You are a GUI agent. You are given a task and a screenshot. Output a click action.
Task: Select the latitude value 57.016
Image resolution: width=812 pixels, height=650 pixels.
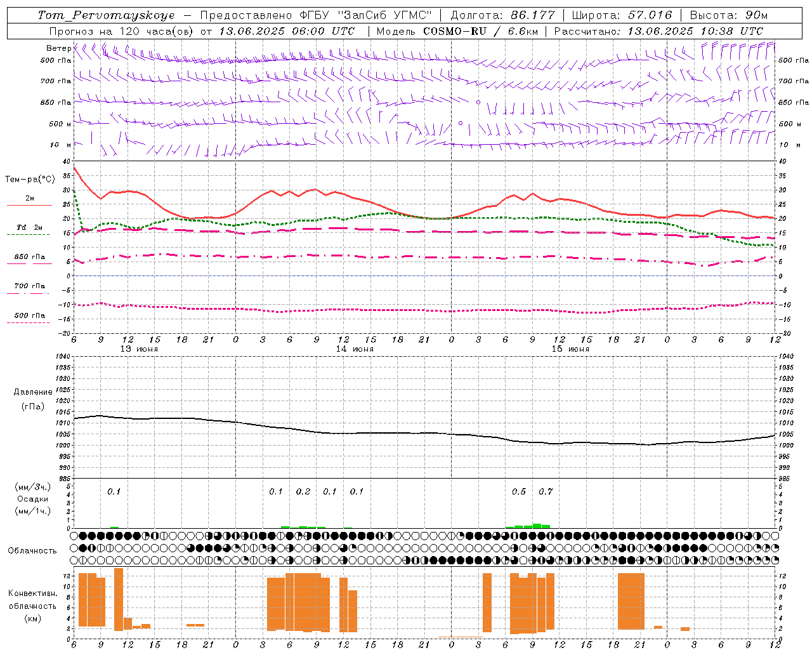coord(650,15)
